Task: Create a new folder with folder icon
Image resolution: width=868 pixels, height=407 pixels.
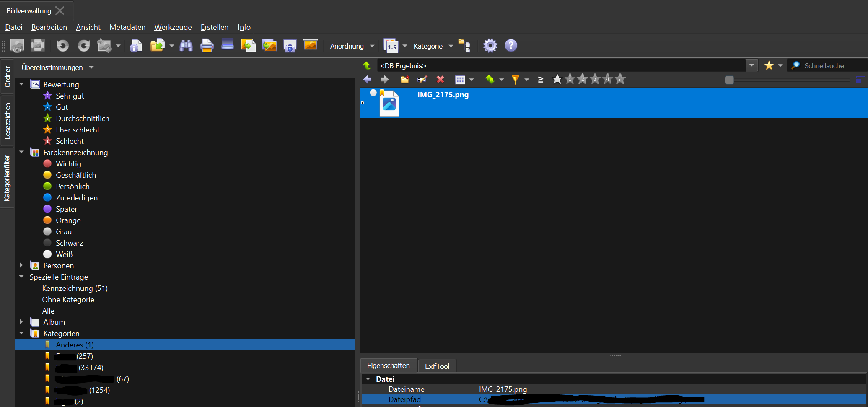Action: point(404,80)
